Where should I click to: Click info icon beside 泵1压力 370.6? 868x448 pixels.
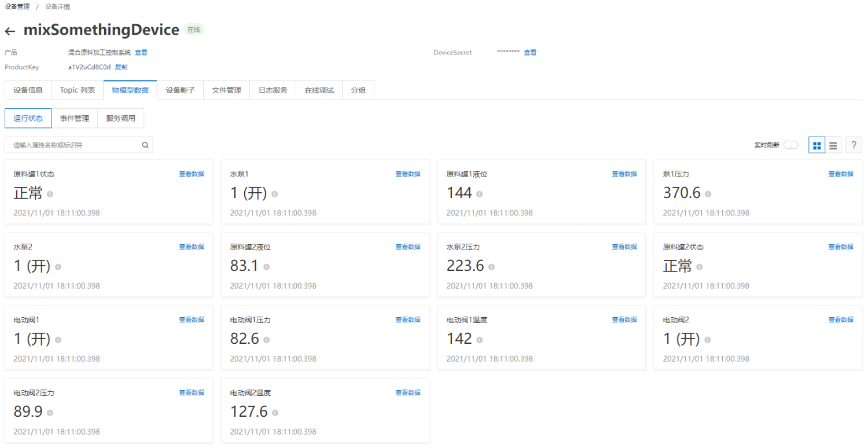(x=708, y=194)
